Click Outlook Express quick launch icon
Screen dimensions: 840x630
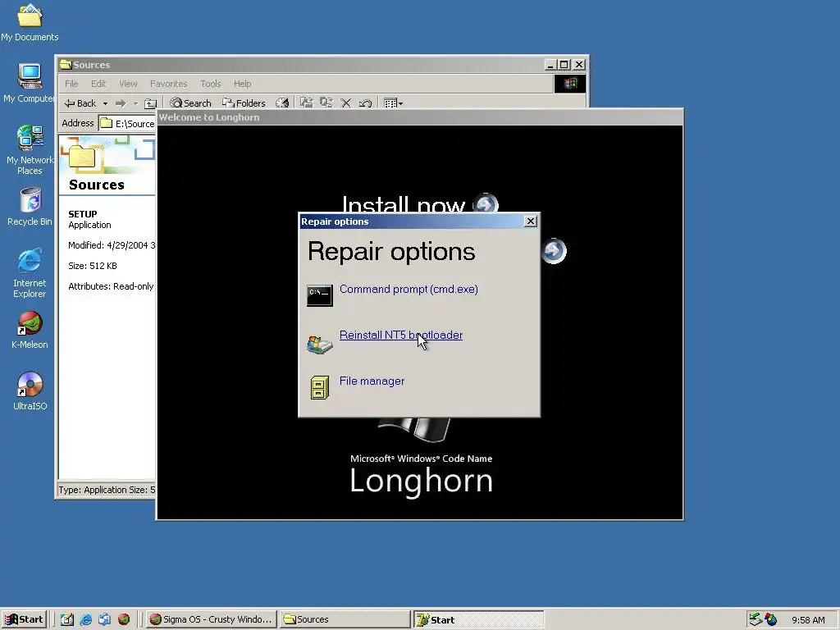pyautogui.click(x=104, y=619)
